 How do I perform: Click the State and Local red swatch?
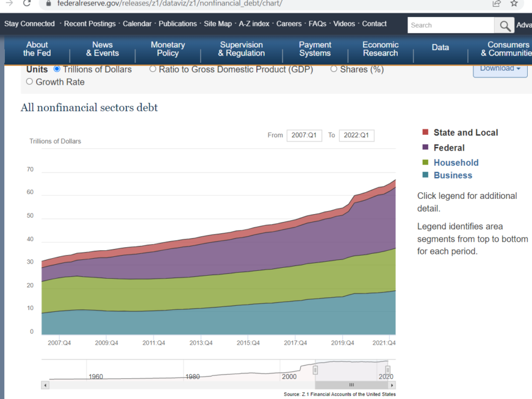tap(425, 132)
